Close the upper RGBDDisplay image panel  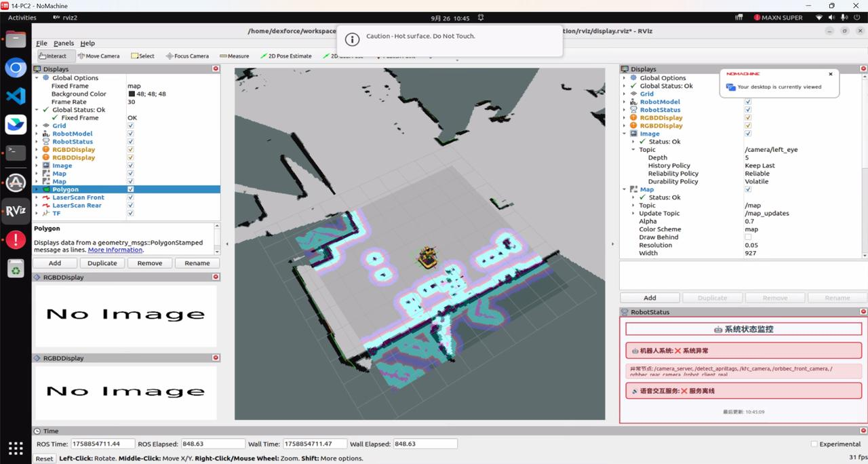[x=216, y=277]
